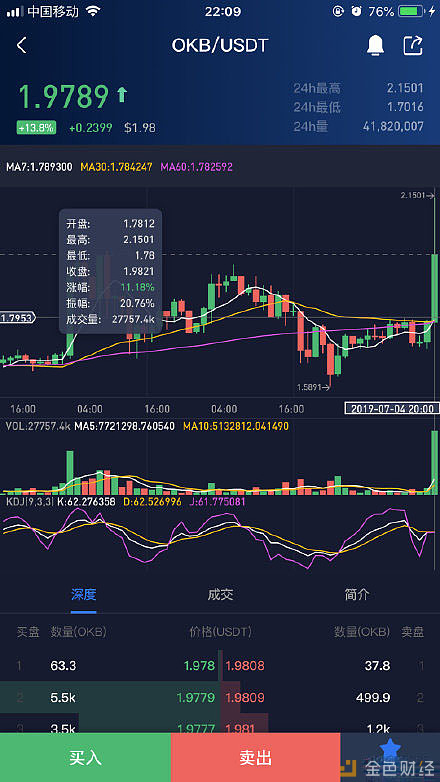The image size is (440, 782).
Task: Tap ask quantity 499.9
Action: point(373,697)
